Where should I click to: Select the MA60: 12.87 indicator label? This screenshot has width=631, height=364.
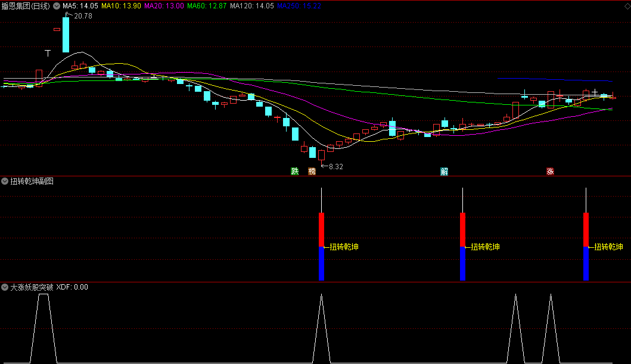[x=207, y=6]
